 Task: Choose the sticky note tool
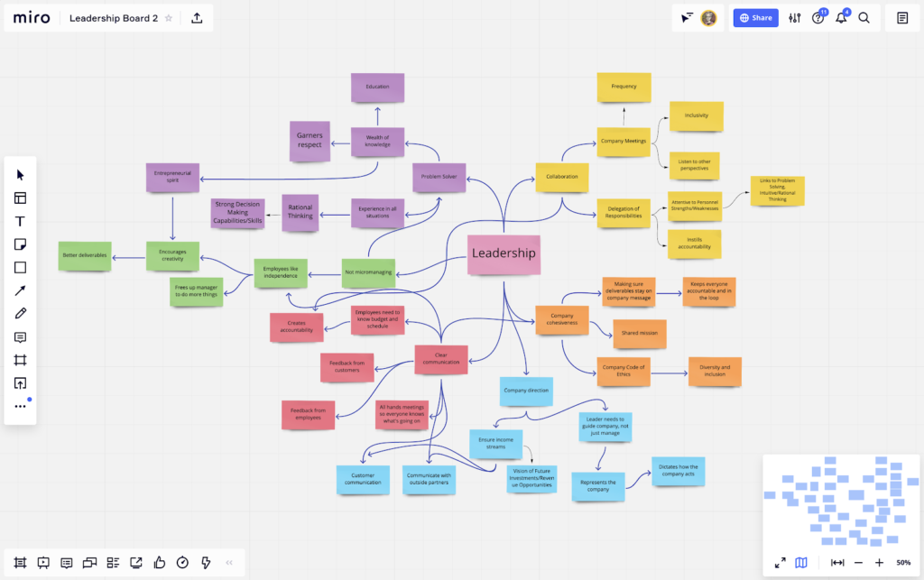tap(20, 244)
